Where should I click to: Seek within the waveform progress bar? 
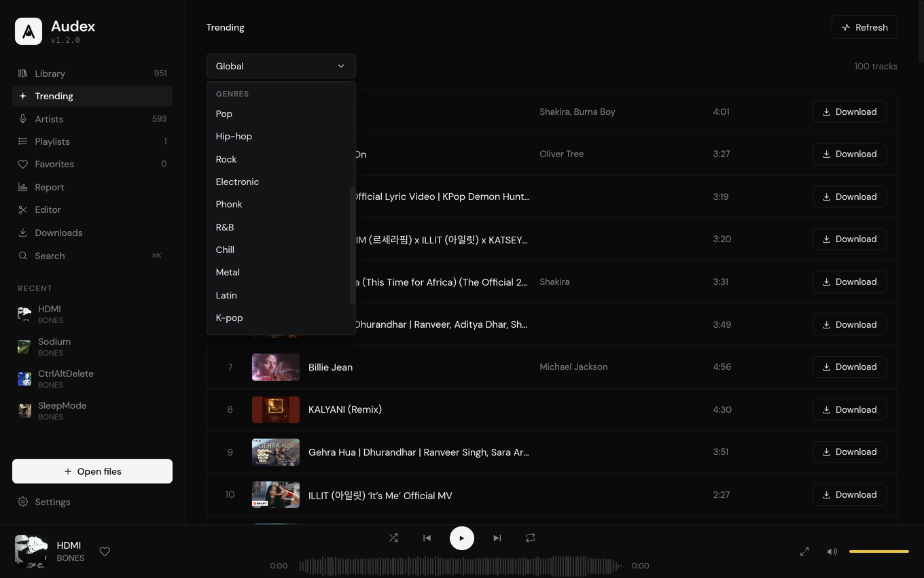click(461, 565)
